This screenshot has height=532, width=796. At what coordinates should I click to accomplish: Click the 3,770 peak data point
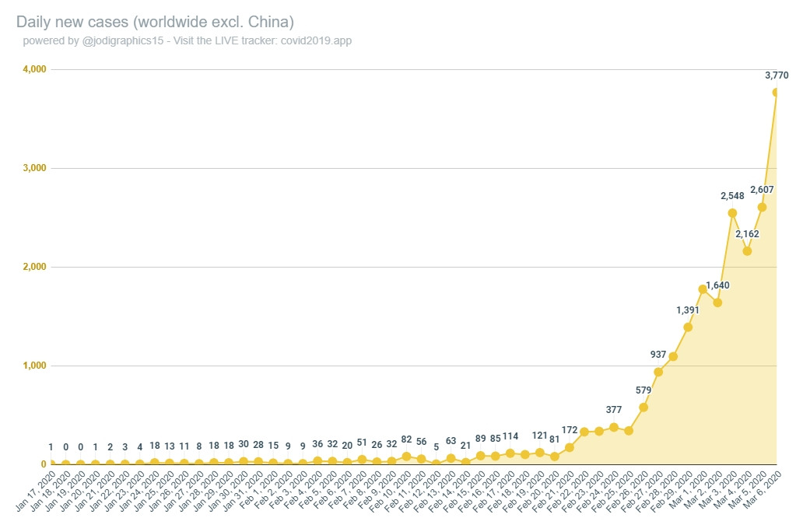777,92
